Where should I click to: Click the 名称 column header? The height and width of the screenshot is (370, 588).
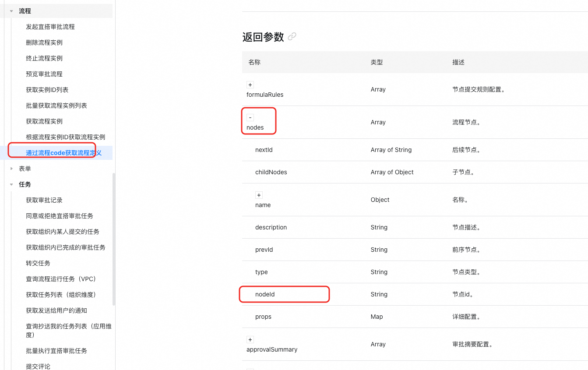tap(254, 62)
